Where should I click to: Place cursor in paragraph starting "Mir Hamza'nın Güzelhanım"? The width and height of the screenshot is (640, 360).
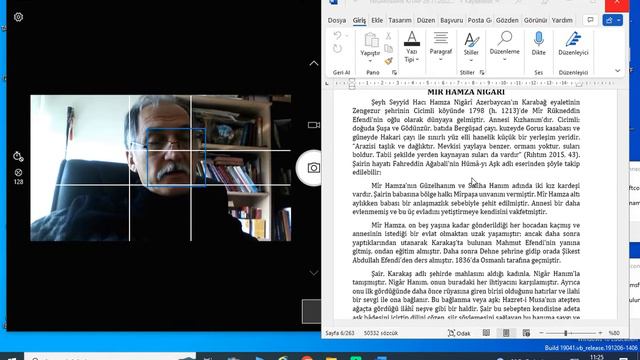coord(466,198)
